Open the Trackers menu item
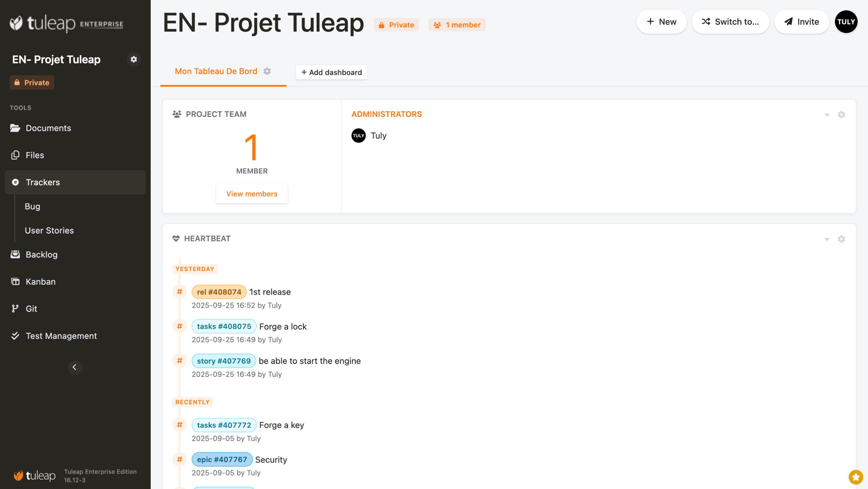Image resolution: width=868 pixels, height=489 pixels. point(43,182)
